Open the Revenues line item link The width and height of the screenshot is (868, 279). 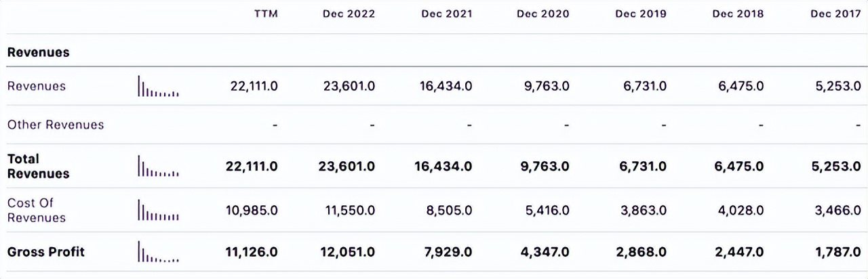(37, 86)
